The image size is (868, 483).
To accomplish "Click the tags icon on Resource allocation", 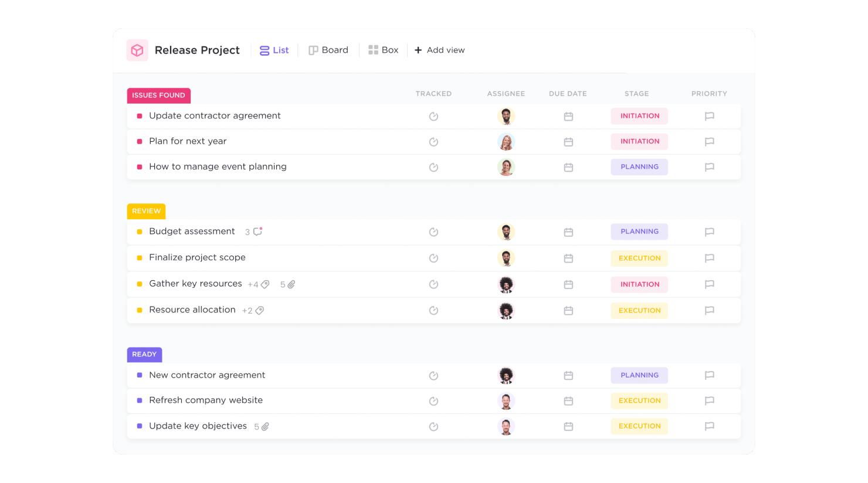I will (260, 311).
